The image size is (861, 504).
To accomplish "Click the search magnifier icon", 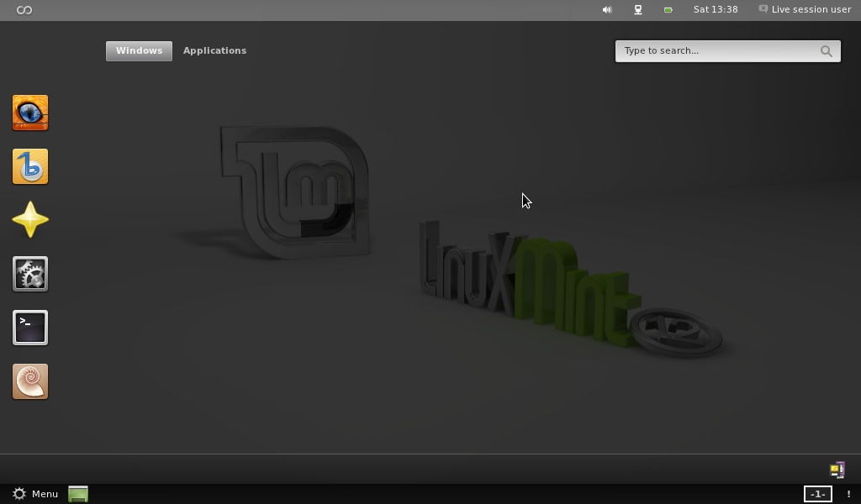I will click(x=827, y=51).
